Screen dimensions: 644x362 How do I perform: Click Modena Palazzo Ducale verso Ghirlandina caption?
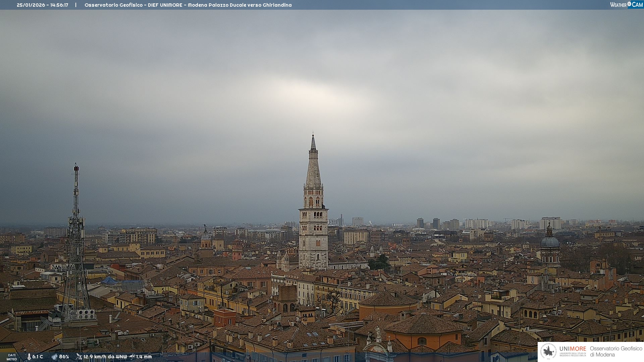(x=239, y=5)
